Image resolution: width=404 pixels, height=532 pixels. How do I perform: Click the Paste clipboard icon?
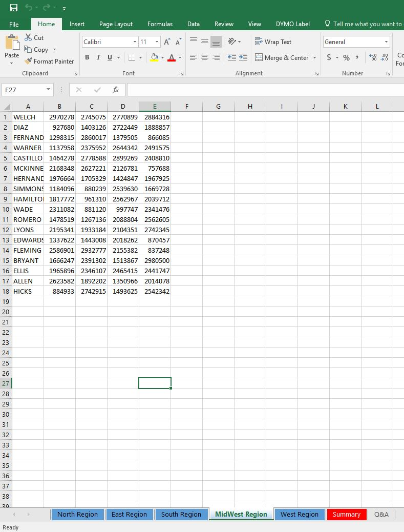click(12, 43)
